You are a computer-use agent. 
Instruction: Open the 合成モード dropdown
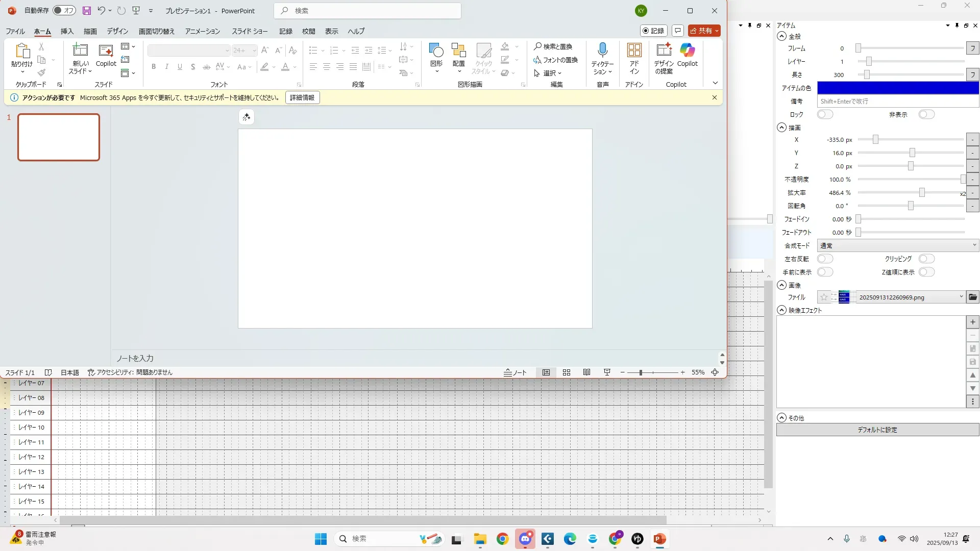[897, 245]
